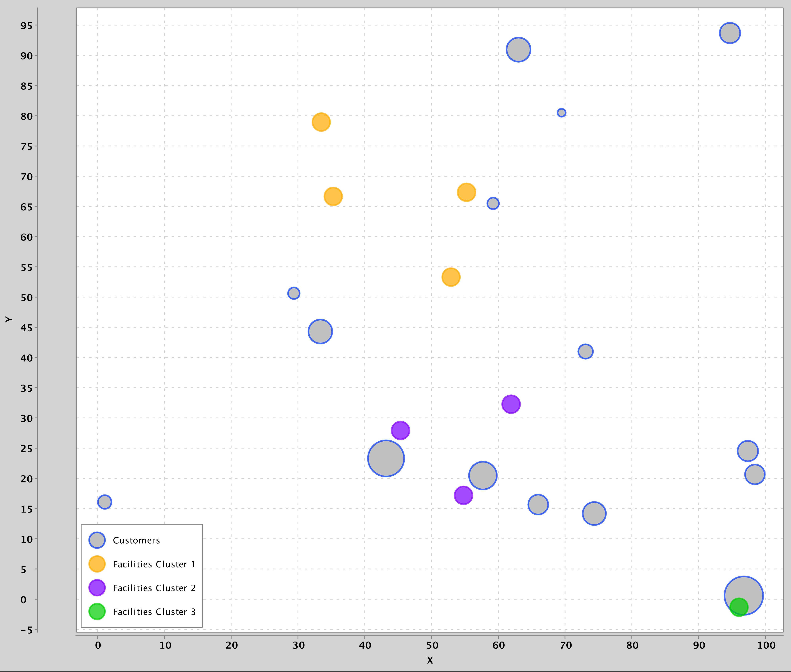The height and width of the screenshot is (672, 791).
Task: Click the lowest purple Cluster 2 facility bubble
Action: [x=463, y=495]
